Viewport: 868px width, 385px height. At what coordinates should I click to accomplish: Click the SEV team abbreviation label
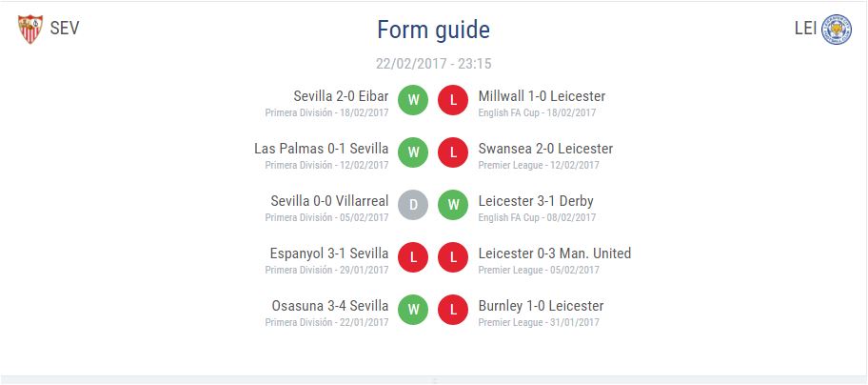(64, 29)
